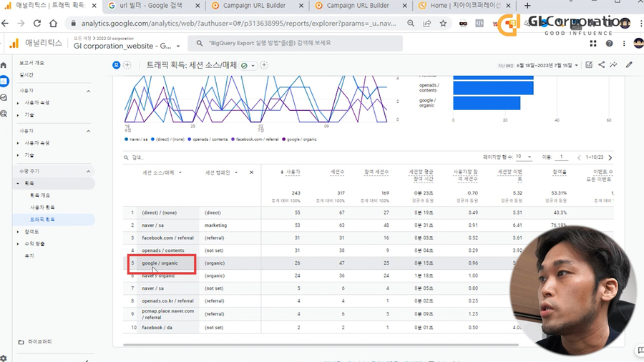Sort table by 사용자 column

[x=293, y=172]
